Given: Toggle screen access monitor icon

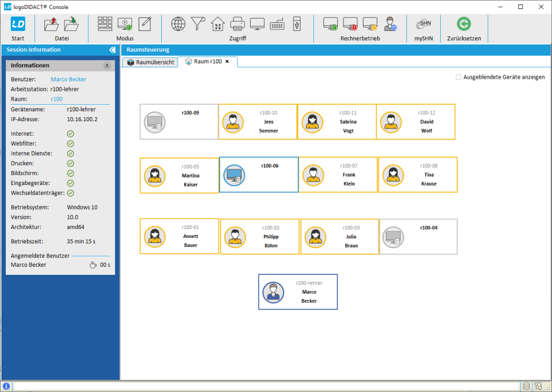Looking at the screenshot, I should pos(258,24).
